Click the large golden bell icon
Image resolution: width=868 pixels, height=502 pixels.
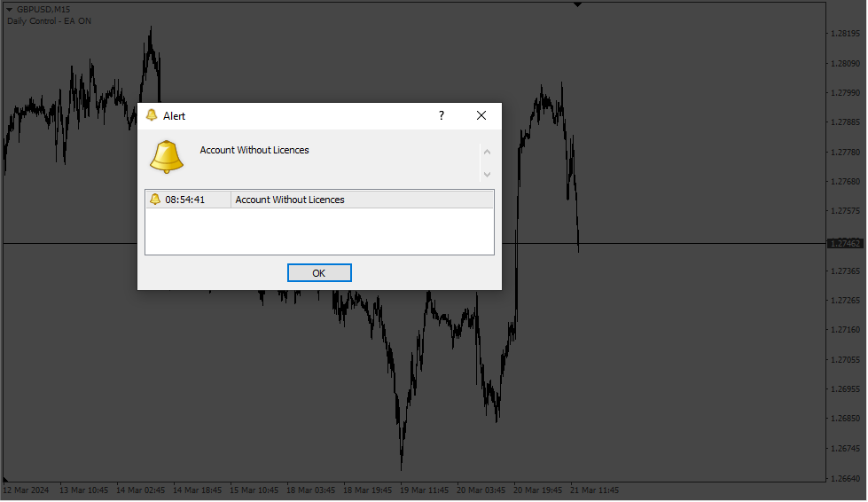(166, 157)
